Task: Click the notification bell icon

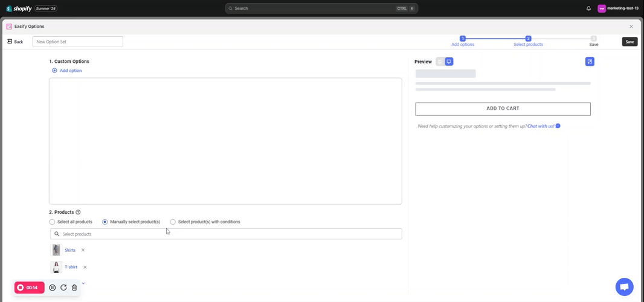Action: coord(588,8)
